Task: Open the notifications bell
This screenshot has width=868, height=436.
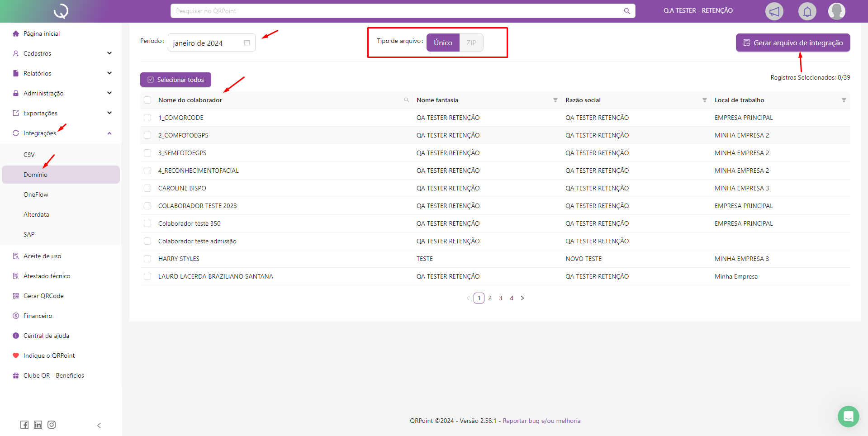Action: pyautogui.click(x=807, y=11)
